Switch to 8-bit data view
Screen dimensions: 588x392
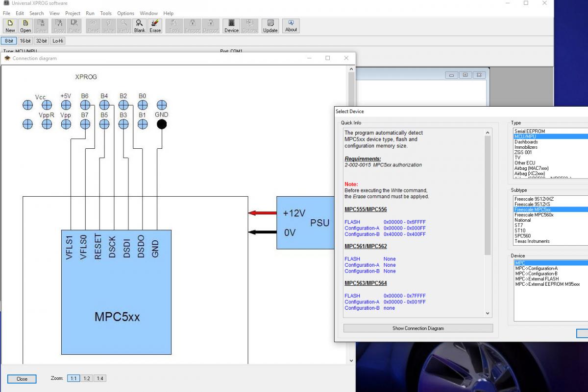click(9, 41)
